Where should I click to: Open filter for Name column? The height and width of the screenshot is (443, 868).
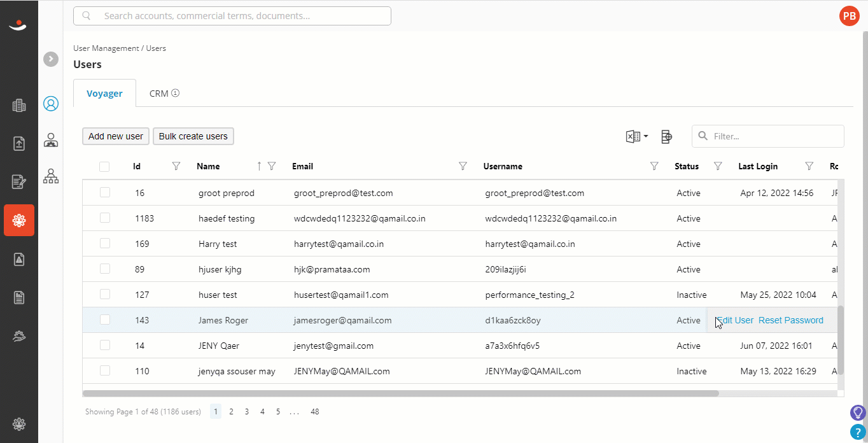[x=272, y=166]
